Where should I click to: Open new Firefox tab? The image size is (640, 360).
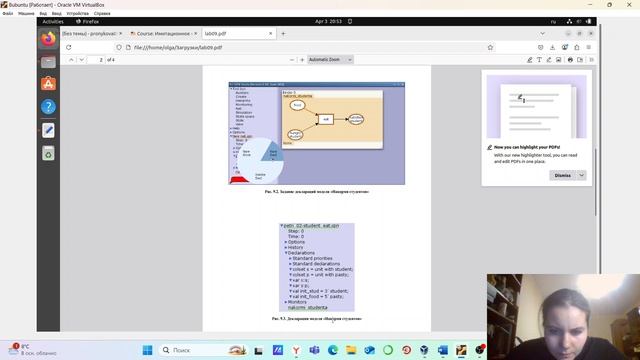(283, 33)
